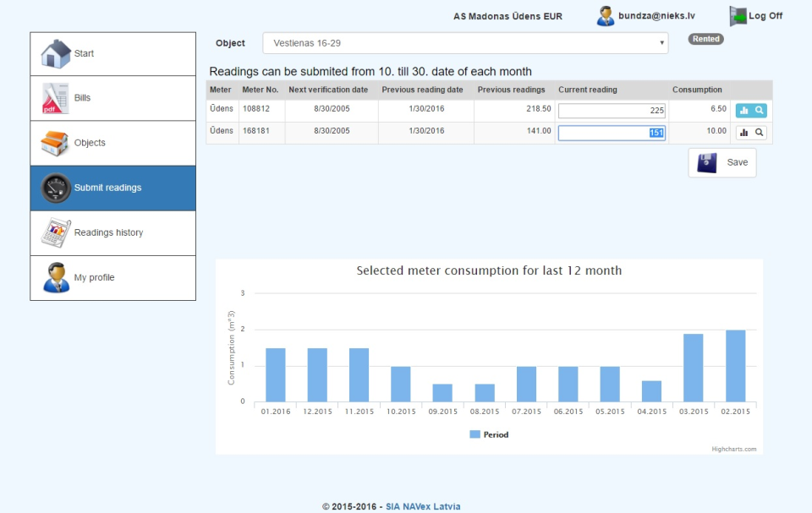The height and width of the screenshot is (513, 812).
Task: Click the house icon beside Start
Action: pos(56,54)
